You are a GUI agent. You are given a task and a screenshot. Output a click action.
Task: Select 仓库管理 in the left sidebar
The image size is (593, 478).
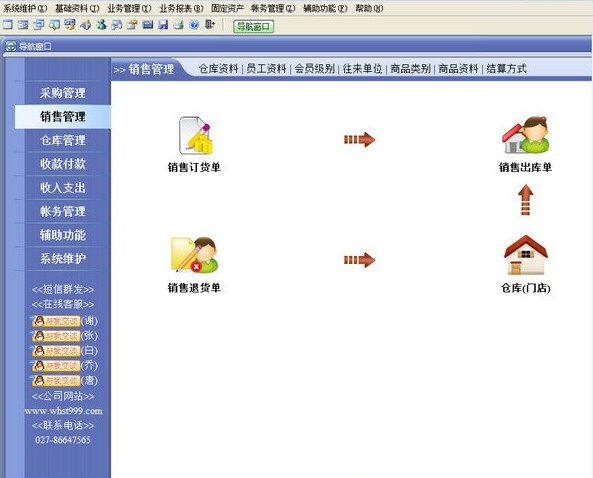click(x=63, y=140)
